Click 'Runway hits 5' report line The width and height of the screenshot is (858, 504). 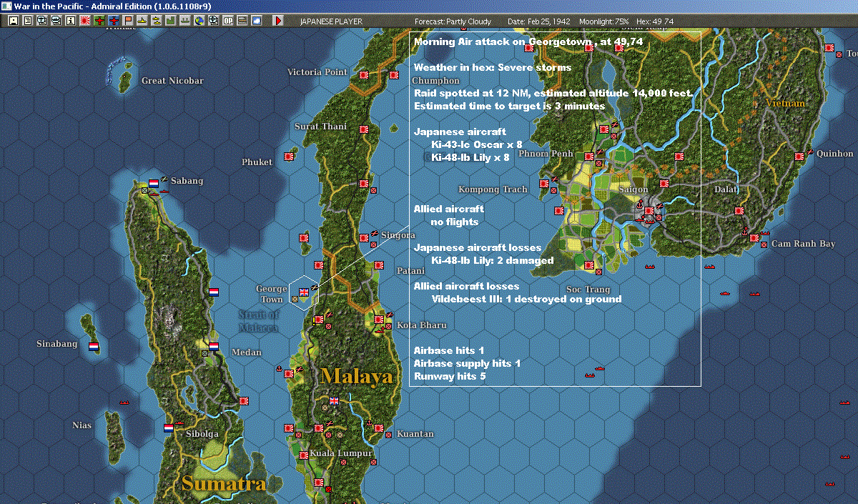(450, 376)
